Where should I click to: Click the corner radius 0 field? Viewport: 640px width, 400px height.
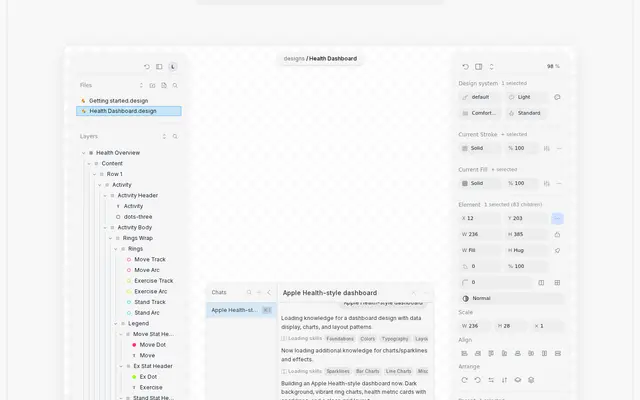[x=496, y=282]
